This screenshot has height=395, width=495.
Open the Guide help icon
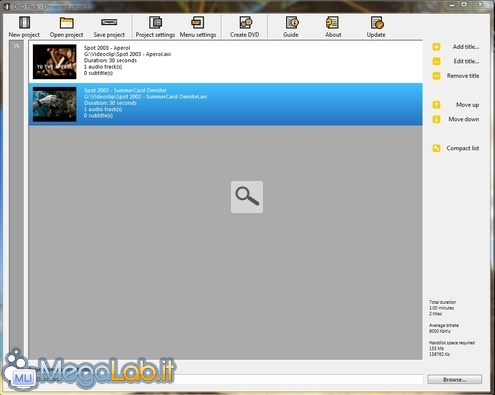coord(292,23)
